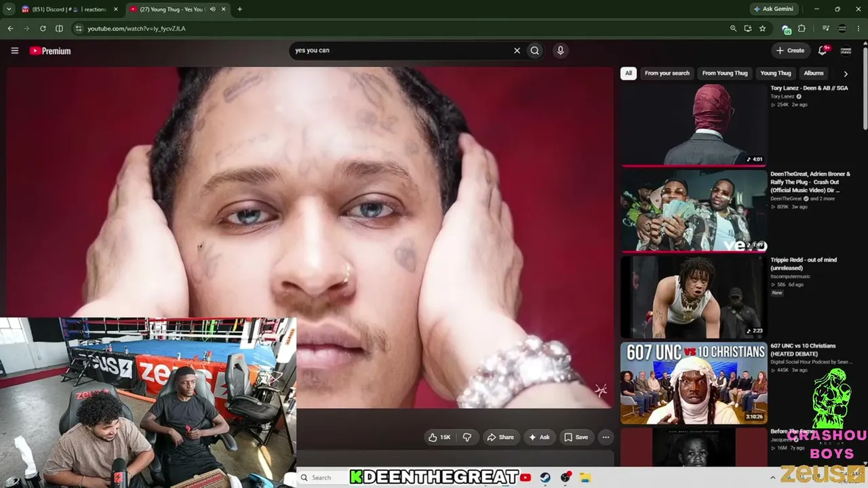Viewport: 868px width, 488px height.
Task: Select the From your search chip
Action: (x=667, y=73)
